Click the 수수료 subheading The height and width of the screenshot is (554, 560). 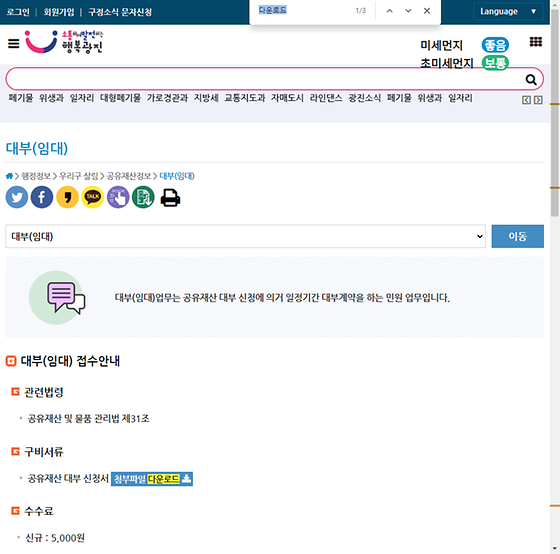point(39,511)
